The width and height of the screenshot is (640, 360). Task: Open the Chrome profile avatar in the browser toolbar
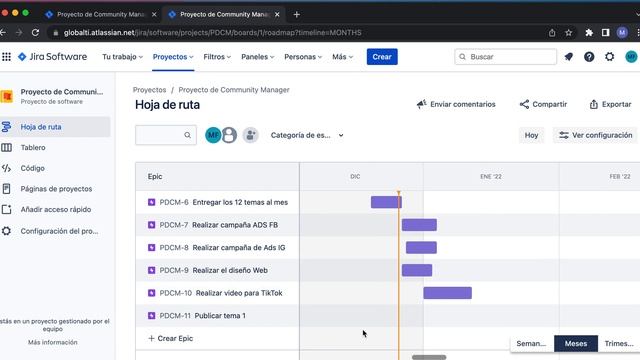622,33
